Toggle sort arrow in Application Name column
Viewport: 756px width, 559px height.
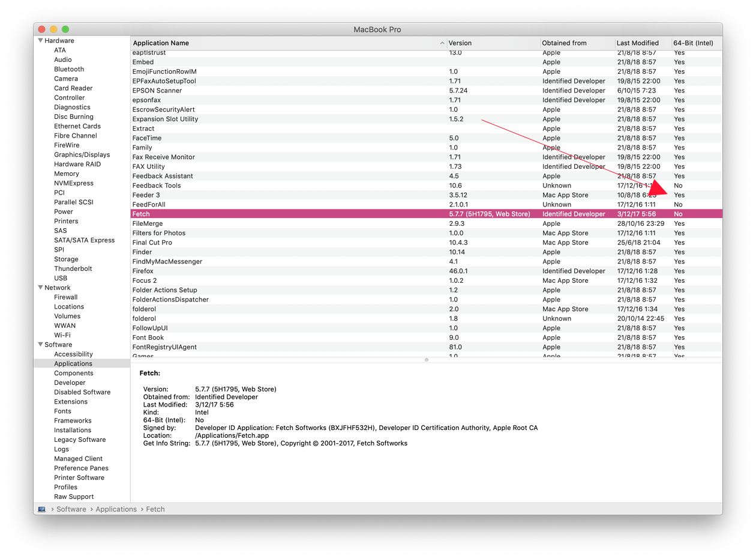442,43
